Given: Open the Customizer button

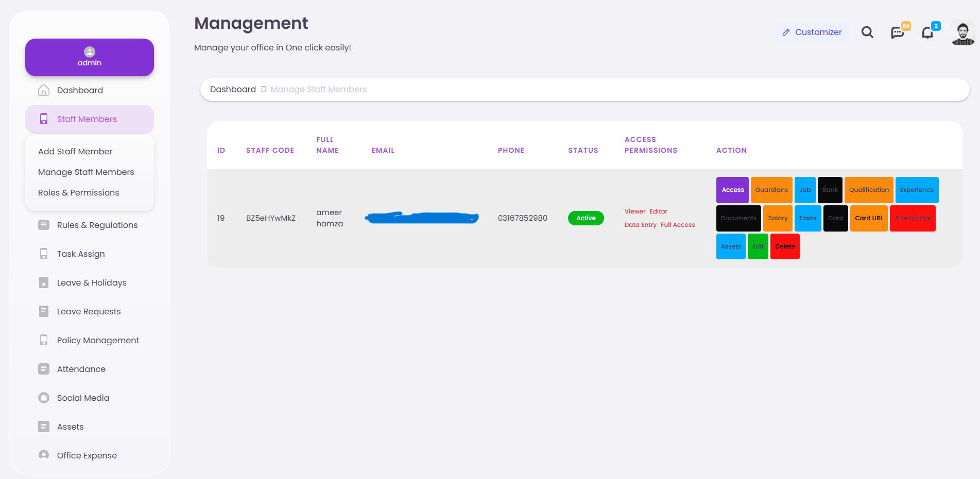Looking at the screenshot, I should [812, 32].
